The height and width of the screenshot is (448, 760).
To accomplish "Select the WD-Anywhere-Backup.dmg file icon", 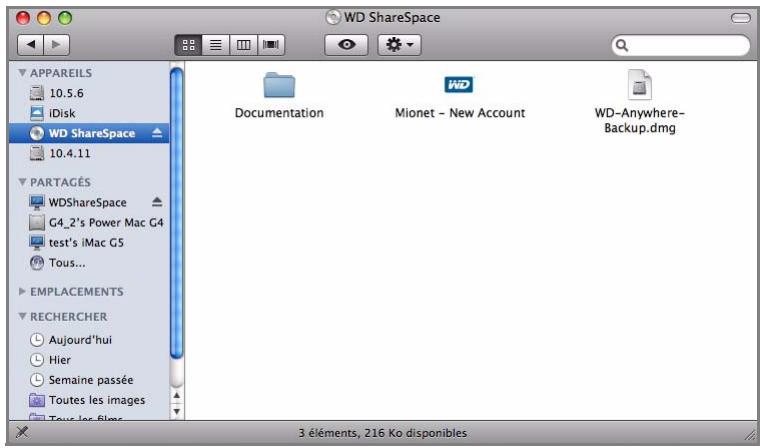I will point(639,85).
